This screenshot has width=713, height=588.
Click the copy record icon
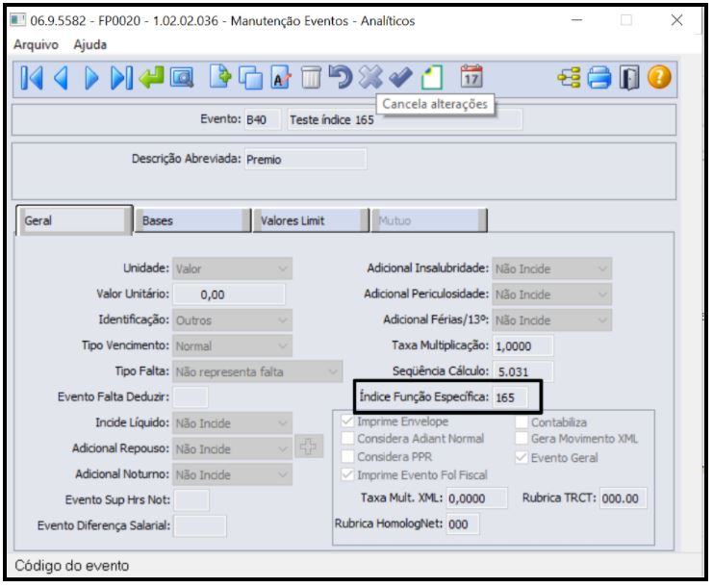pos(250,78)
